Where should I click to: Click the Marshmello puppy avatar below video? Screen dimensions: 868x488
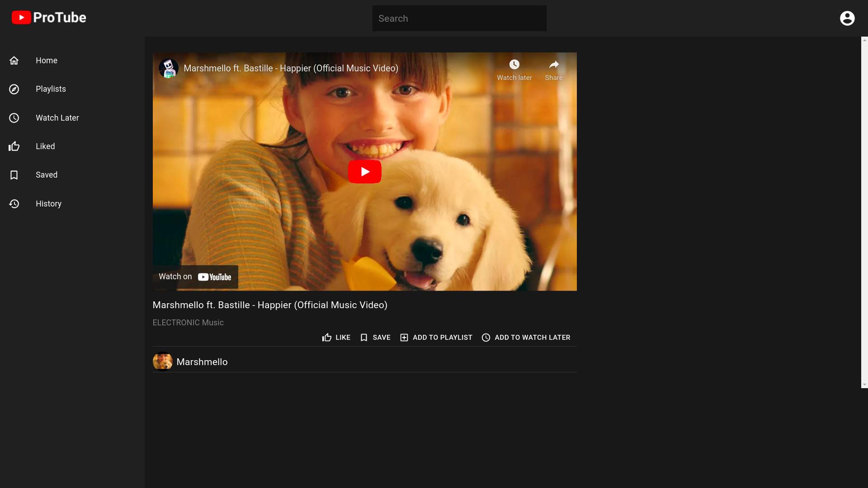tap(163, 361)
